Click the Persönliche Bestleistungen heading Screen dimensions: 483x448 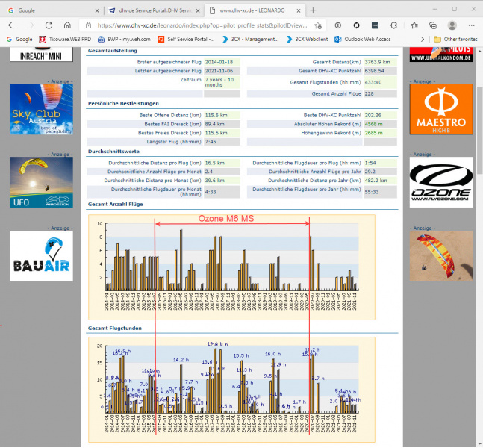(123, 103)
